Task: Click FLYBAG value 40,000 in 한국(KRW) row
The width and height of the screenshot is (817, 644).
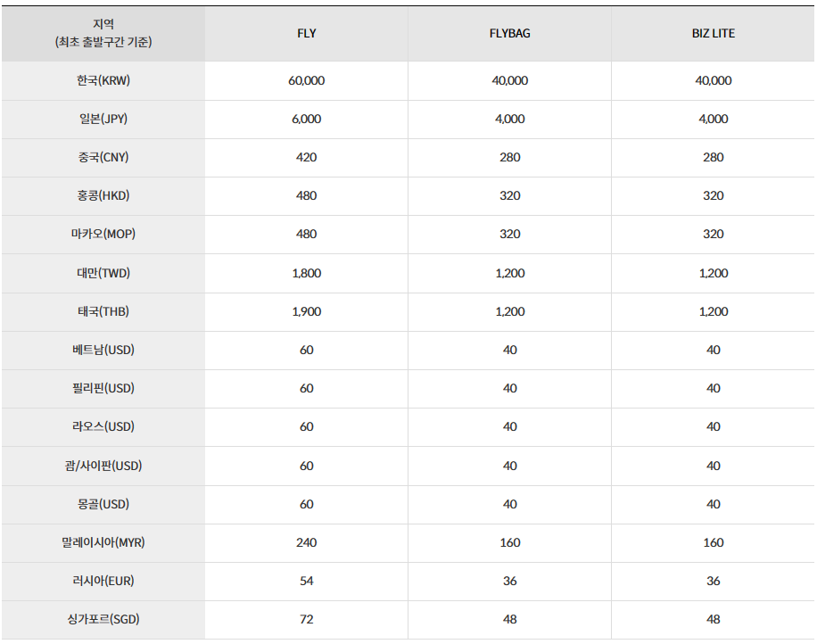Action: click(x=509, y=80)
